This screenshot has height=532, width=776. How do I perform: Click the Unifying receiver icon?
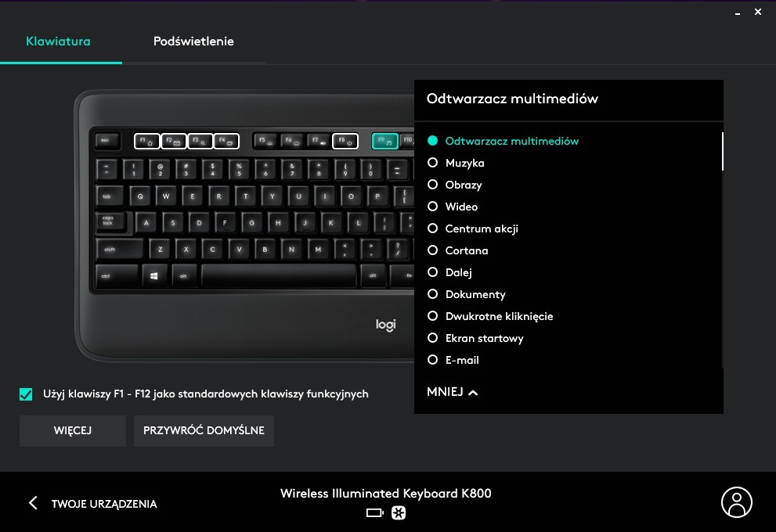[x=399, y=513]
